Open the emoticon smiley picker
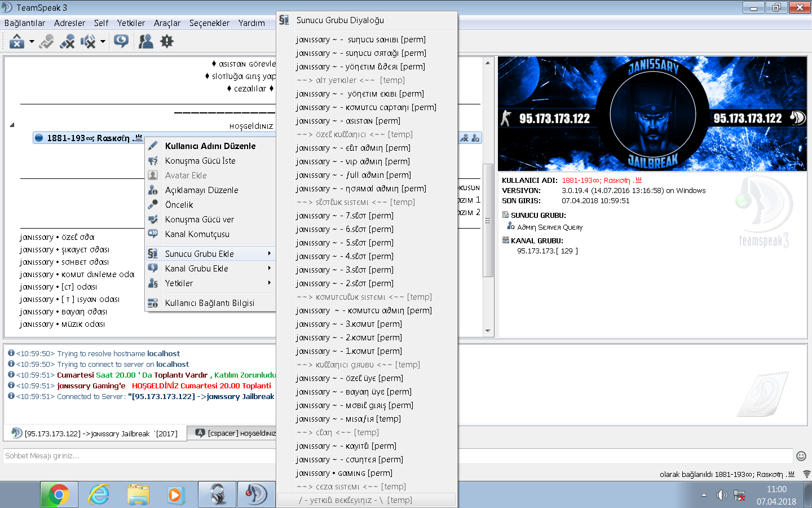This screenshot has height=508, width=812. [x=801, y=456]
